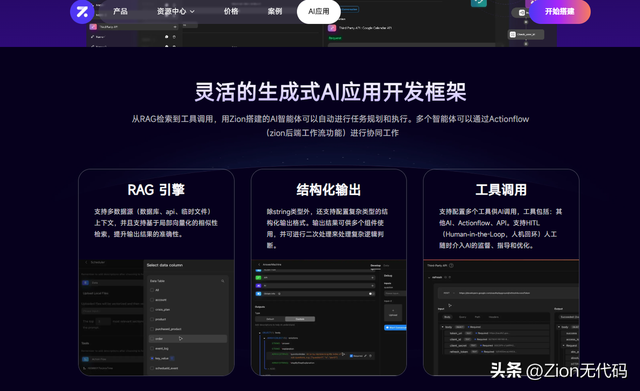Go to the 价格 page

click(x=231, y=11)
